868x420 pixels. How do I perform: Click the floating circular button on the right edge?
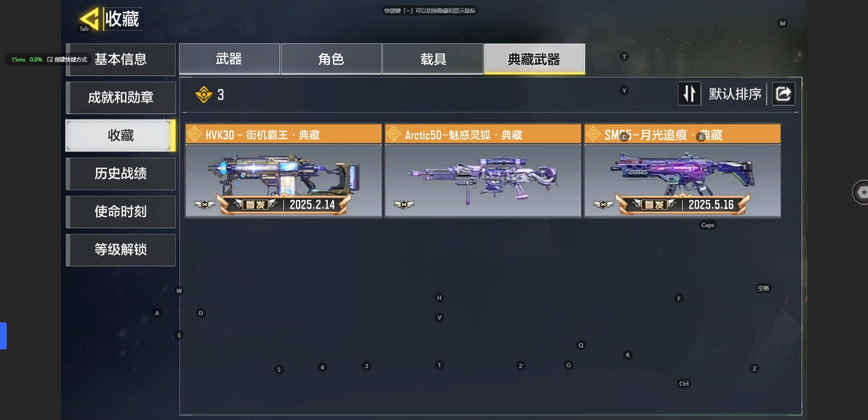point(860,192)
